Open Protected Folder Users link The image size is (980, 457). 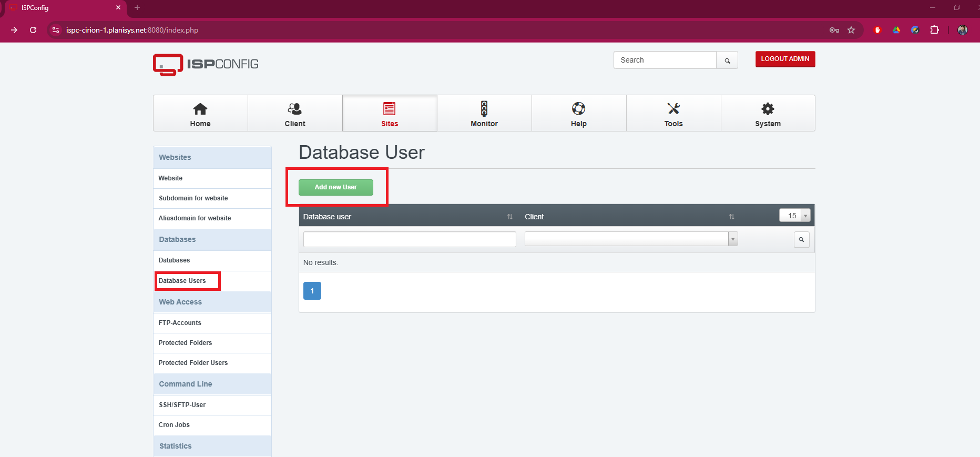(x=212, y=363)
